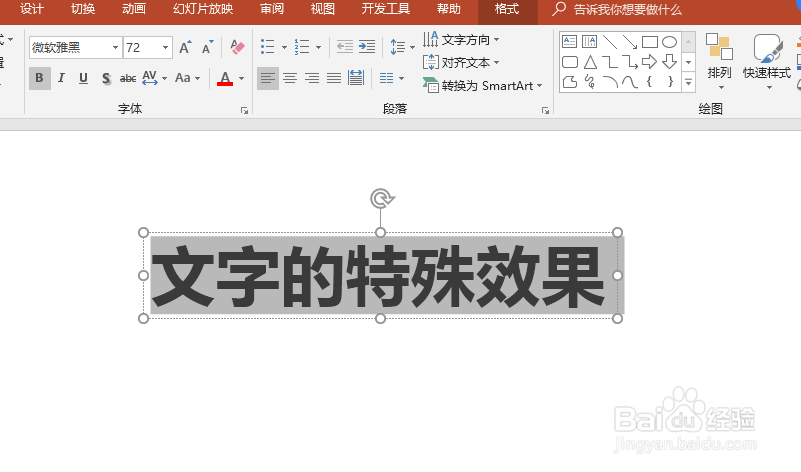Click the text box rotation handle
The width and height of the screenshot is (801, 472).
click(x=381, y=198)
